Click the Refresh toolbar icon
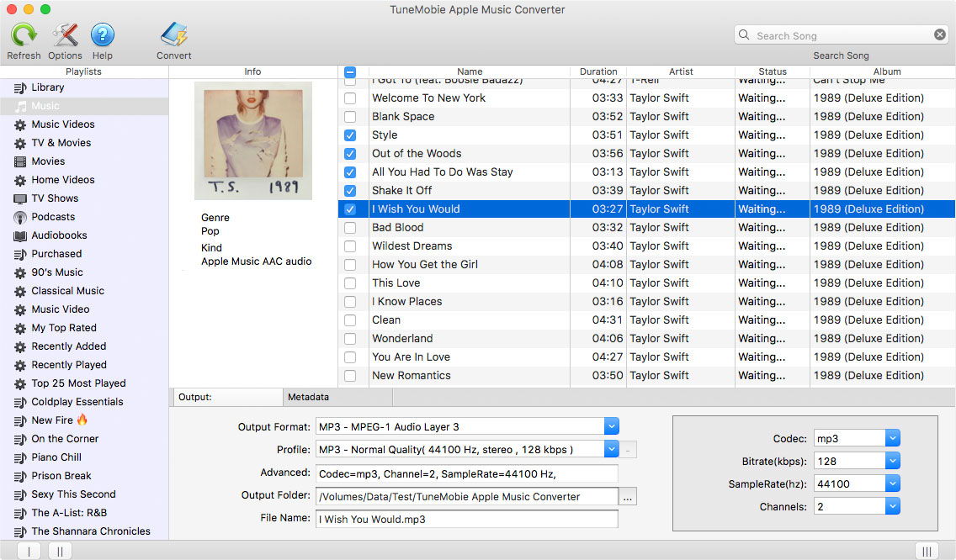956x560 pixels. 24,34
